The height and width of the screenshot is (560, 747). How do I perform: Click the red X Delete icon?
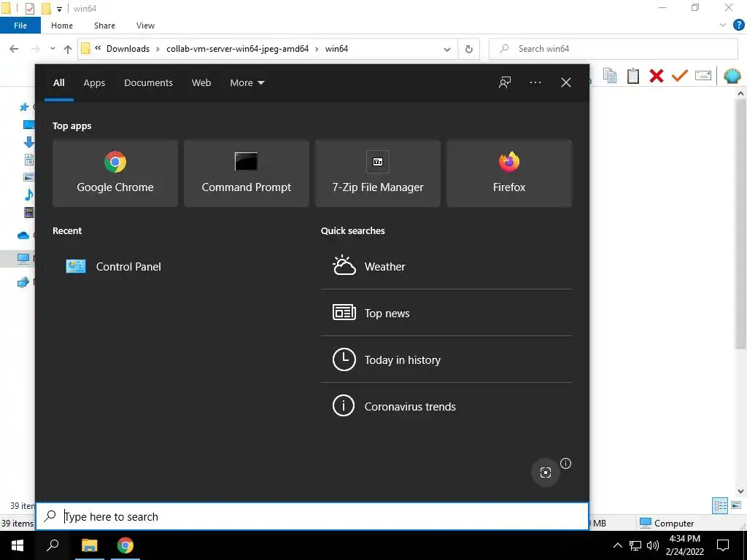(x=657, y=76)
